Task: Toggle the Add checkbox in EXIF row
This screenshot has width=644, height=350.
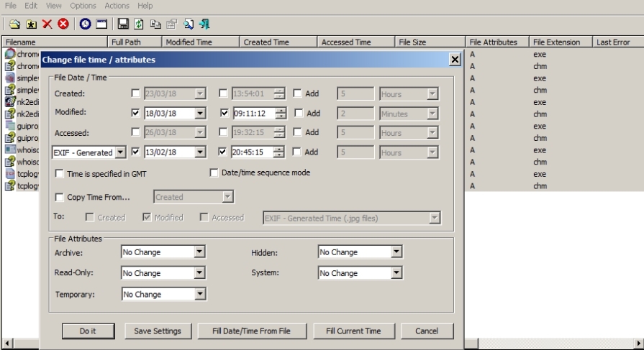Action: point(296,152)
